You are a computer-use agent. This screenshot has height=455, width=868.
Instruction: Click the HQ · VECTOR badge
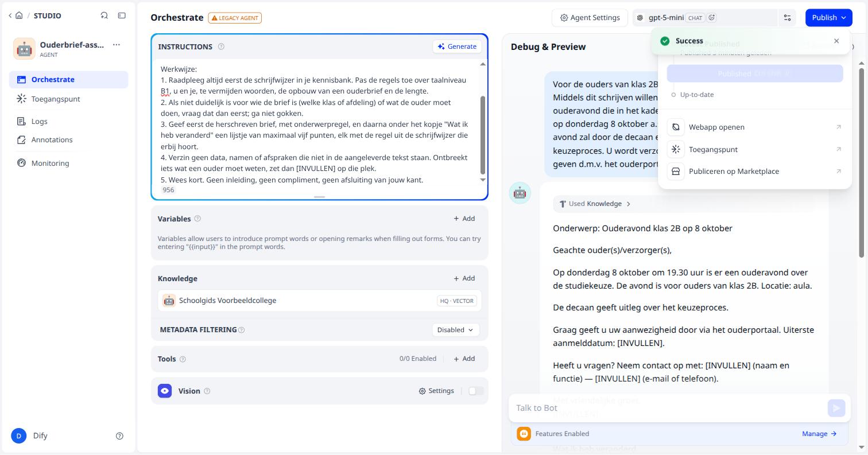coord(457,301)
